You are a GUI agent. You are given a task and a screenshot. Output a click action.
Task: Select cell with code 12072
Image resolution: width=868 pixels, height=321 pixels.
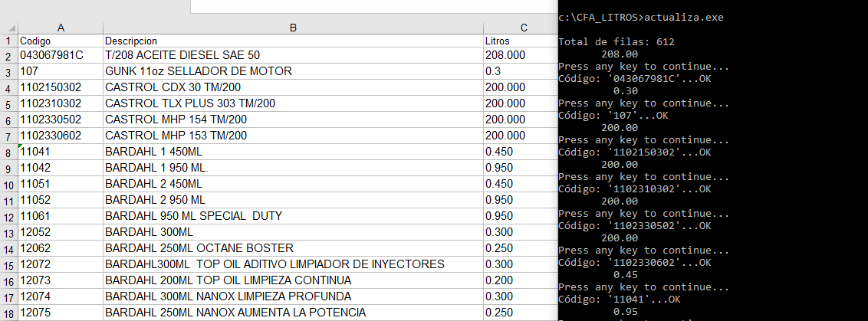tap(61, 264)
